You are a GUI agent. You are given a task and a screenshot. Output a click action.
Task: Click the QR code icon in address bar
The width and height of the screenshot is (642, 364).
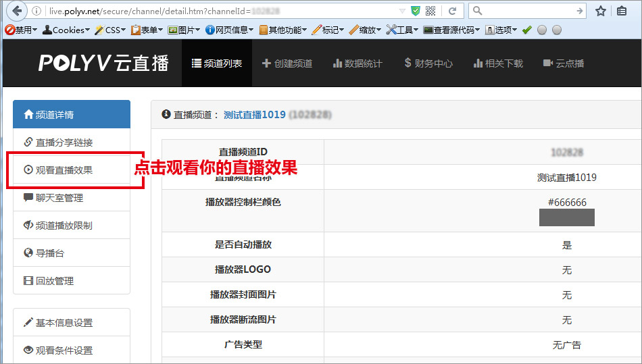click(430, 11)
